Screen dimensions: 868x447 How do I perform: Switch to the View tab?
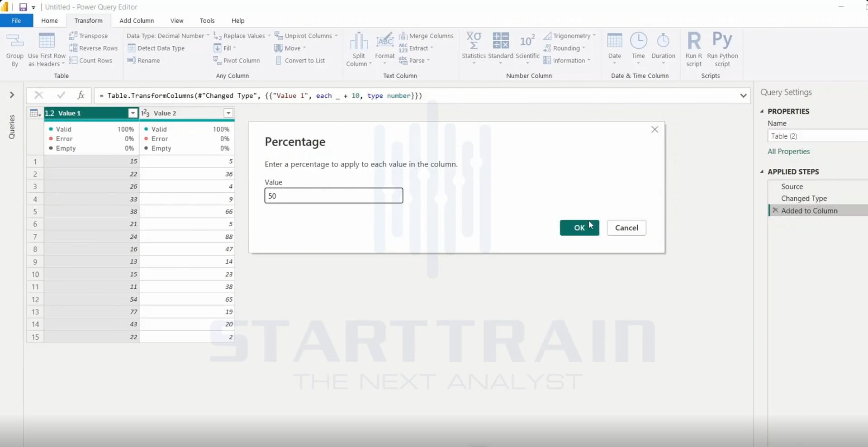[x=177, y=21]
